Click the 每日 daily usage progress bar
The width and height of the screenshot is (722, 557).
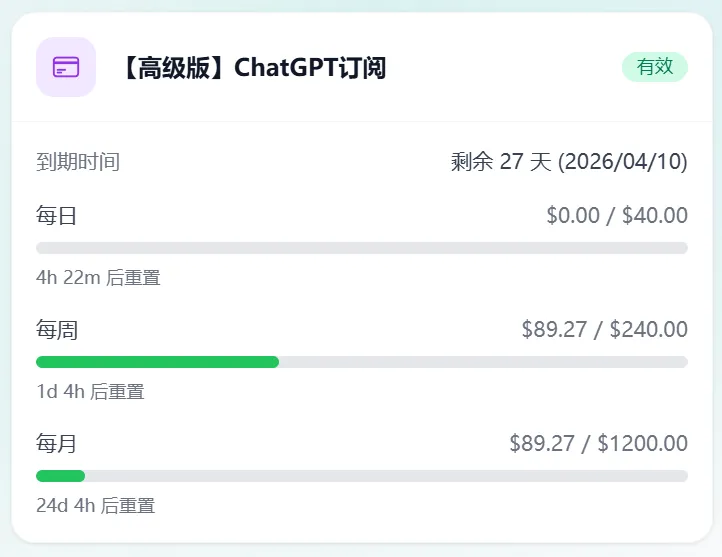click(361, 248)
